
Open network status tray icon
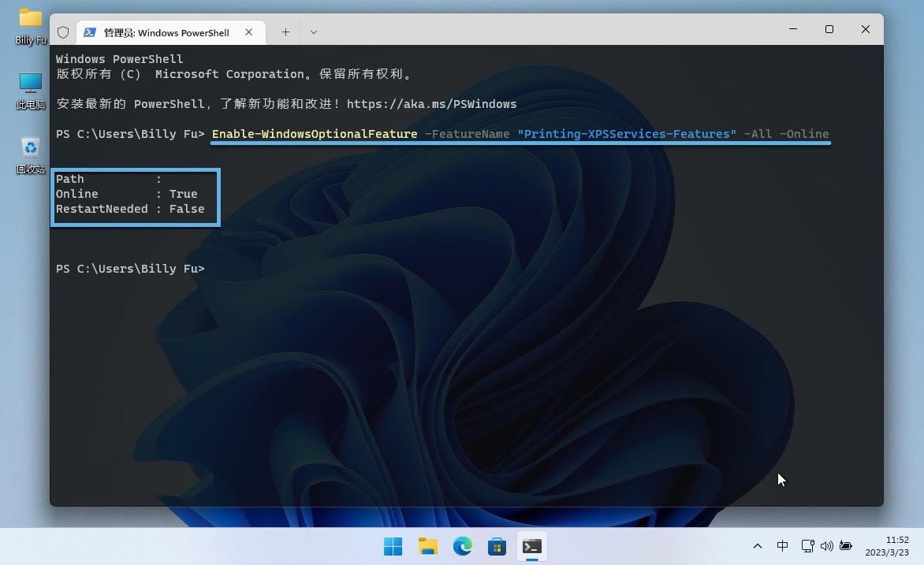click(807, 546)
